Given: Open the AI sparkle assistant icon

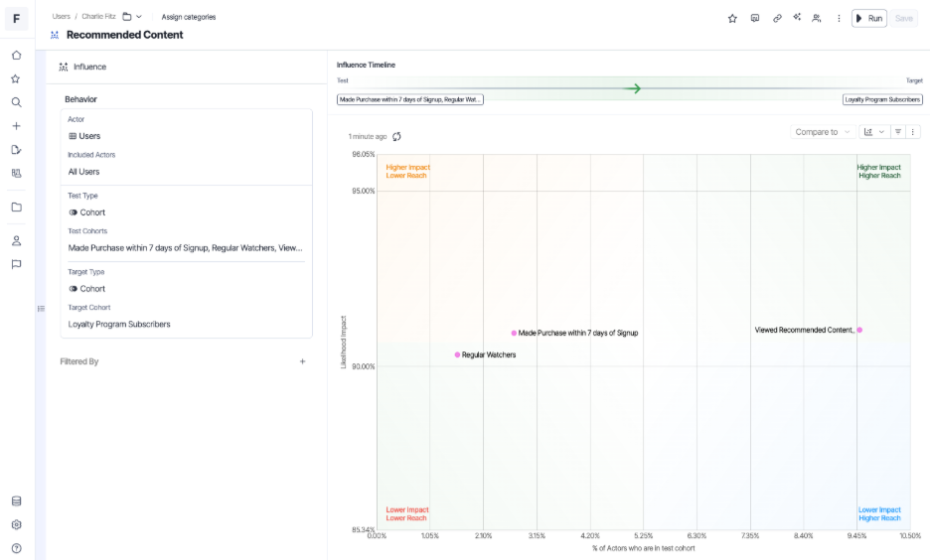Looking at the screenshot, I should tap(797, 18).
